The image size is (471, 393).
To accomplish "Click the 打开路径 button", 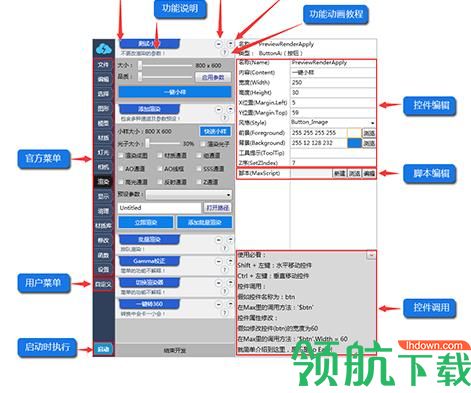I will click(x=218, y=208).
